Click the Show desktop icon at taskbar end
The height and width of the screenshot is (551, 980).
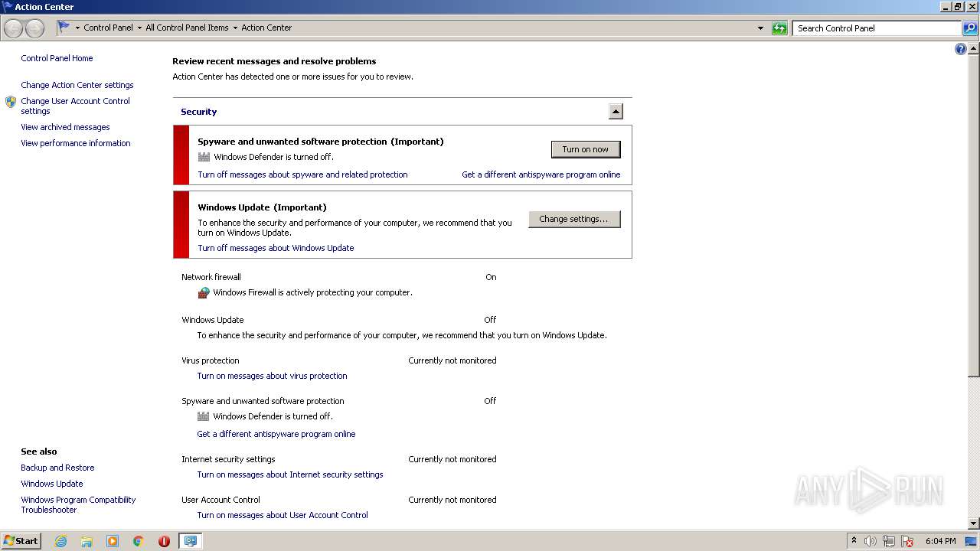(971, 541)
